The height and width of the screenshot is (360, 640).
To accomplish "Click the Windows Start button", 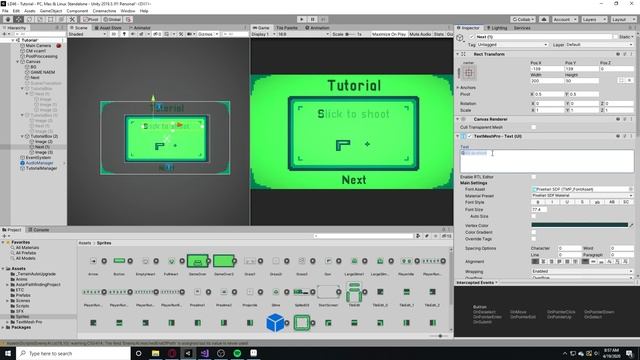I will 8,353.
